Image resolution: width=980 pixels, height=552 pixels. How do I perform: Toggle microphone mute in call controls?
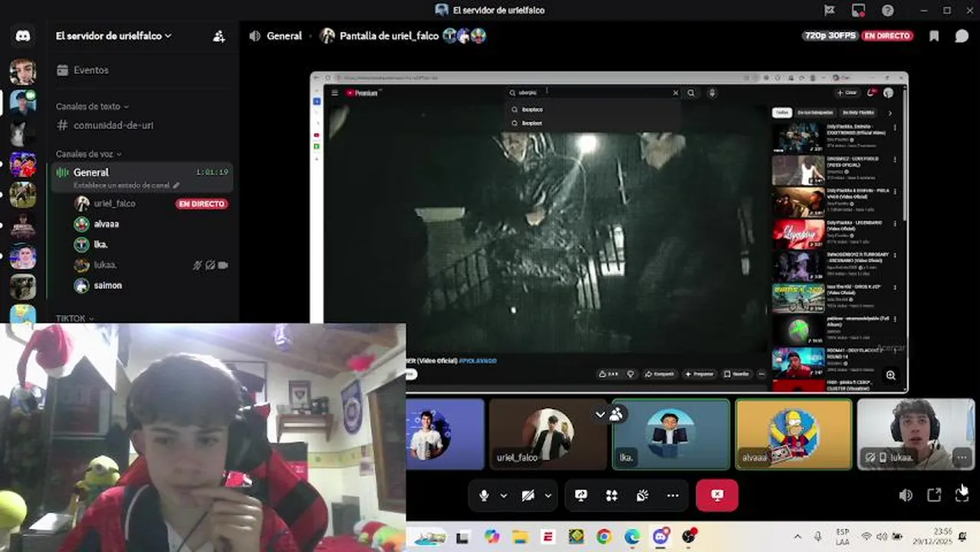click(484, 495)
